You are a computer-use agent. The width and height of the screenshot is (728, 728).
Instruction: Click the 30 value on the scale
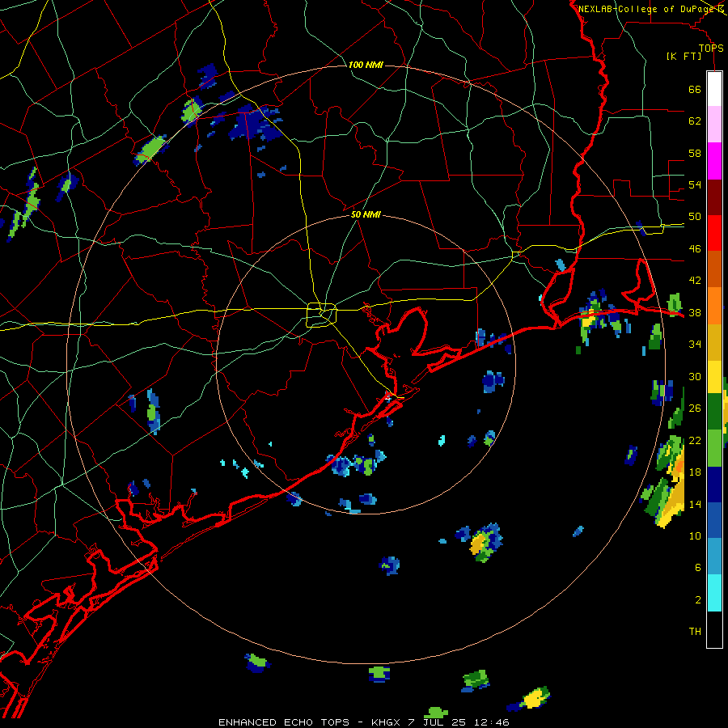point(695,376)
